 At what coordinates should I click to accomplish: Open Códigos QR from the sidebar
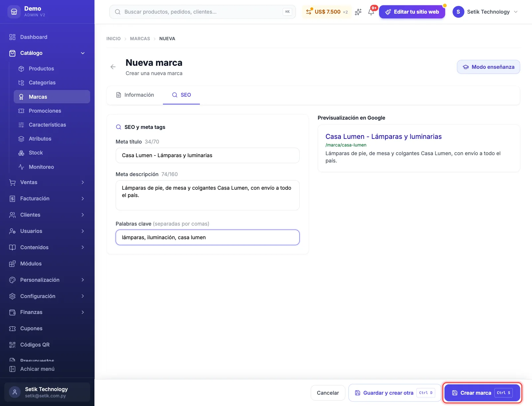(47, 345)
